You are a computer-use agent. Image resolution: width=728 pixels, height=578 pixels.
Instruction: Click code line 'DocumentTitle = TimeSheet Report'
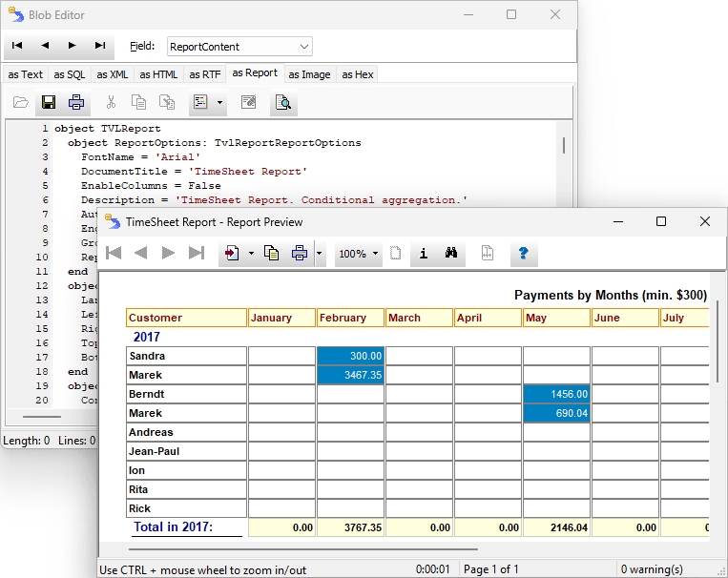coord(194,172)
